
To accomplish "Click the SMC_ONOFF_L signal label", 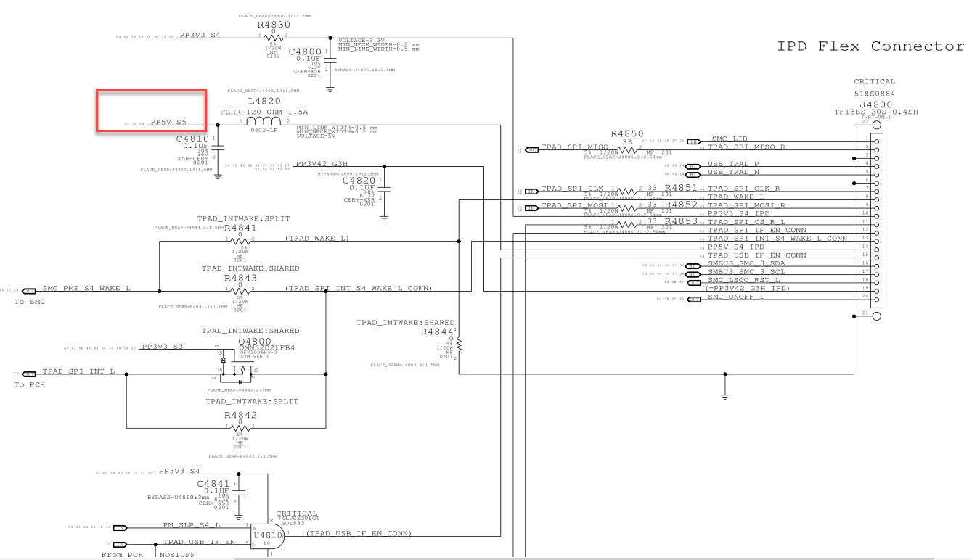I will point(736,297).
